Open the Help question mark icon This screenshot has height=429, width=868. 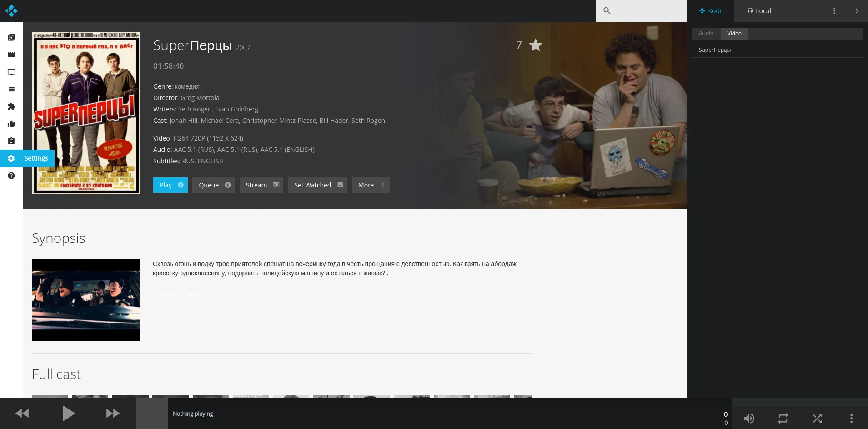click(11, 176)
